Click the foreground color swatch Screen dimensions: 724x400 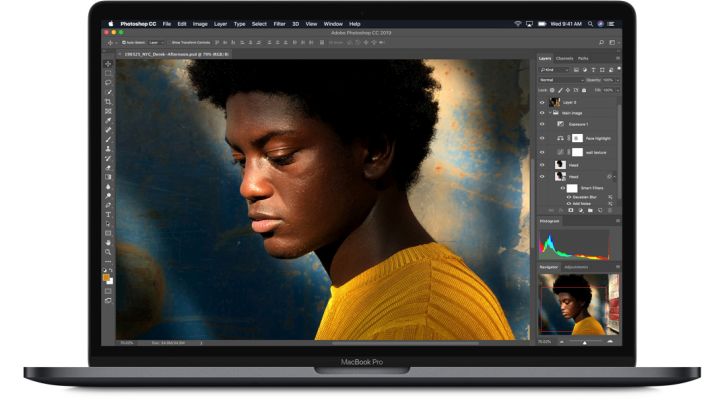tap(106, 270)
